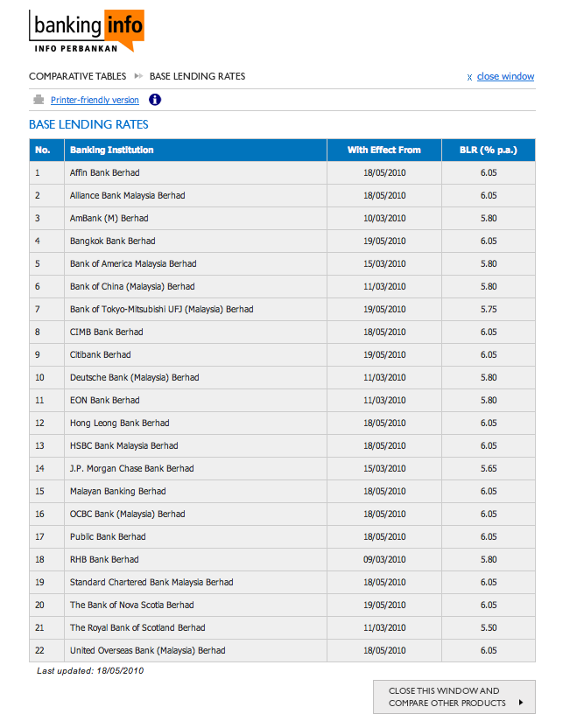
Task: Click the 19/05/2010 date for Citibank
Action: pos(384,354)
